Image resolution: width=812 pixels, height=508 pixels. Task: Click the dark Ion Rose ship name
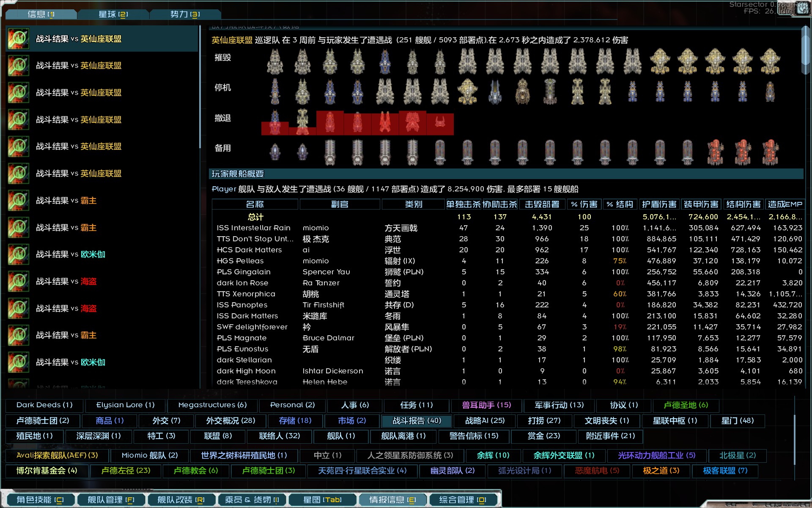click(242, 283)
